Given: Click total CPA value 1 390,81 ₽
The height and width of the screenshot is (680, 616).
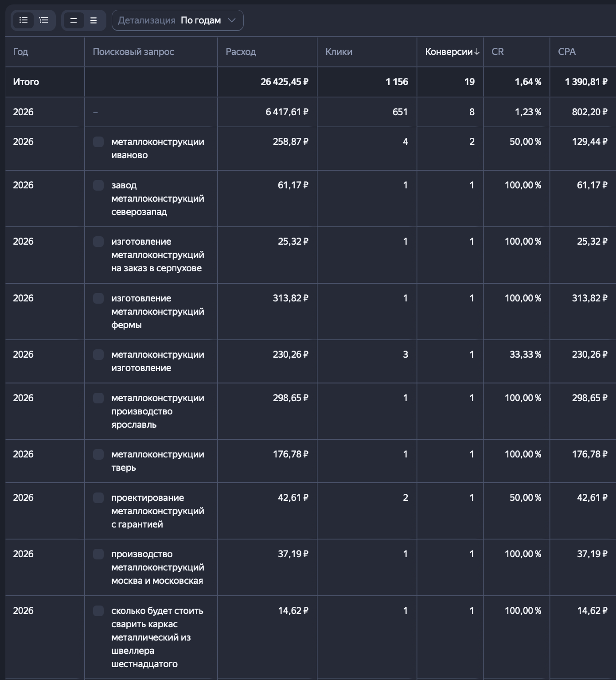Looking at the screenshot, I should 586,82.
